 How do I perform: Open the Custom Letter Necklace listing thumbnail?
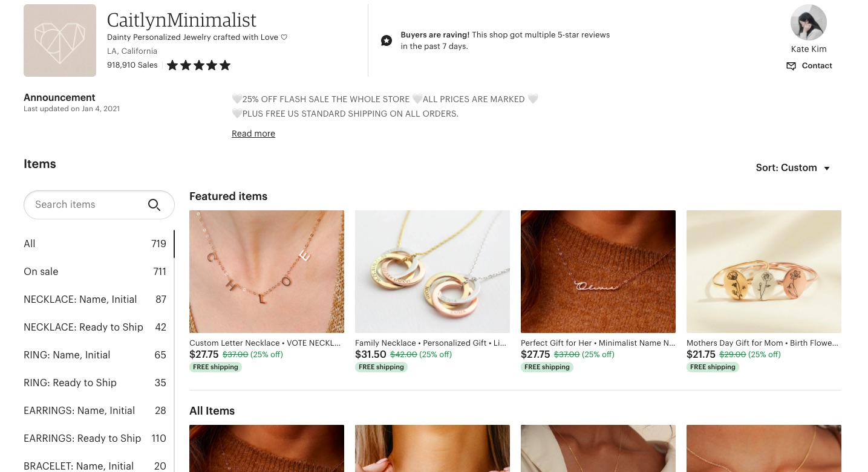[x=267, y=271]
